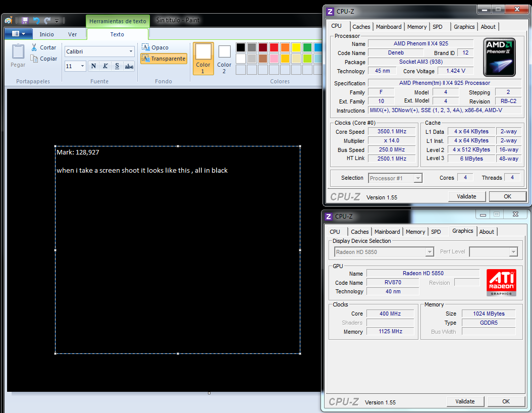Screen dimensions: 532x413
Task: Pick the orange color swatch
Action: 285,47
